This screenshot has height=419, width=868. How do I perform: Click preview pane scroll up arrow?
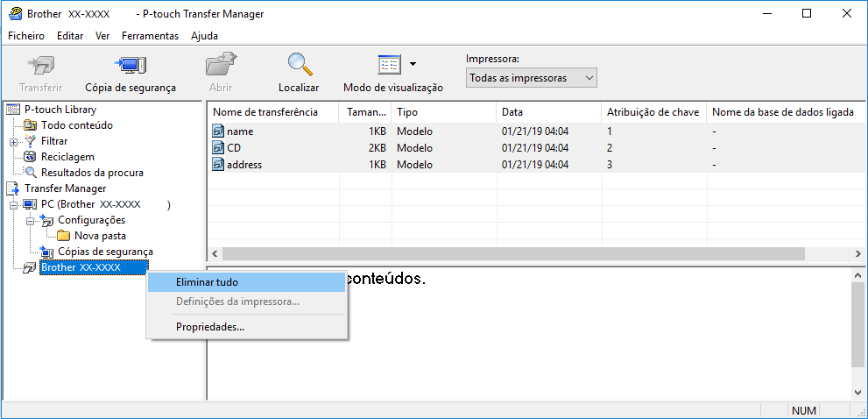[858, 275]
